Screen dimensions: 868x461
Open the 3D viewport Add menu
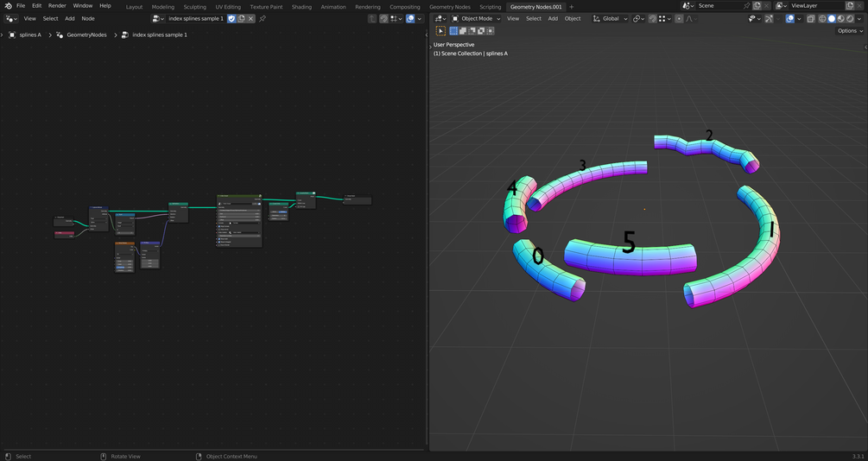click(x=553, y=19)
